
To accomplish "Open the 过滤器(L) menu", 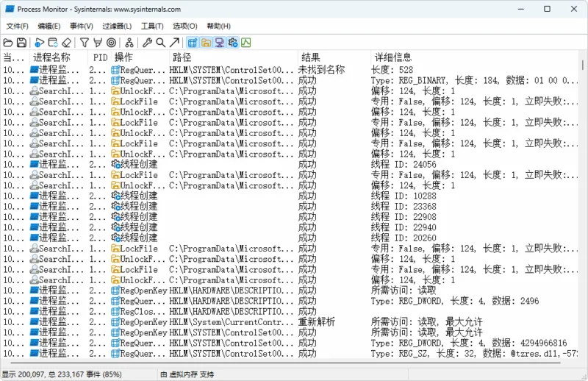I will 117,26.
